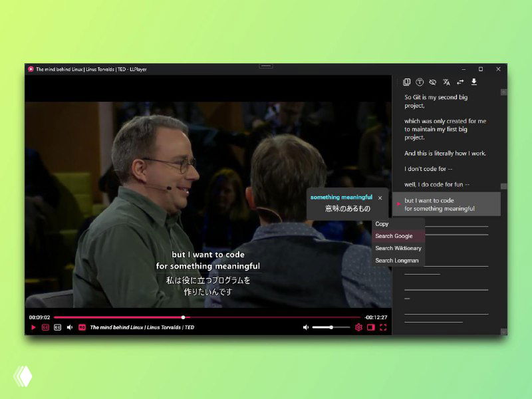Toggle the white secondary subtitles CC button
Image resolution: width=532 pixels, height=399 pixels.
tap(58, 327)
